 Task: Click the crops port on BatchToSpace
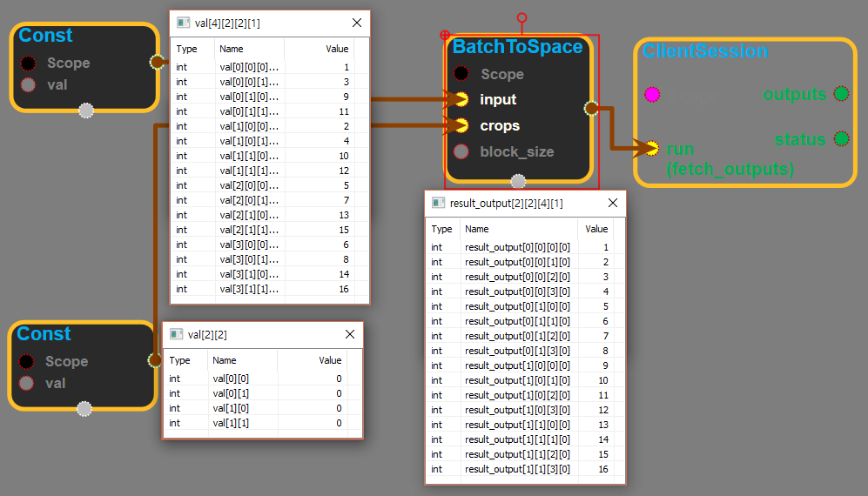461,125
